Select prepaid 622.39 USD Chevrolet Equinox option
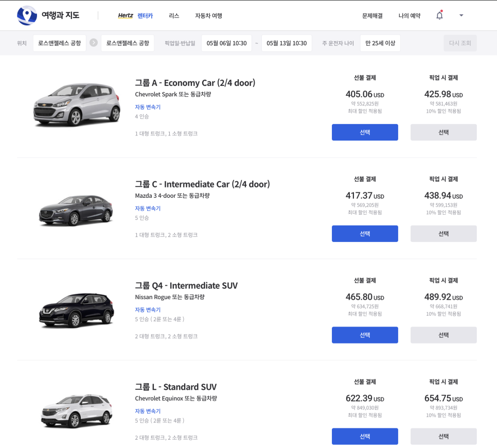 (x=365, y=436)
